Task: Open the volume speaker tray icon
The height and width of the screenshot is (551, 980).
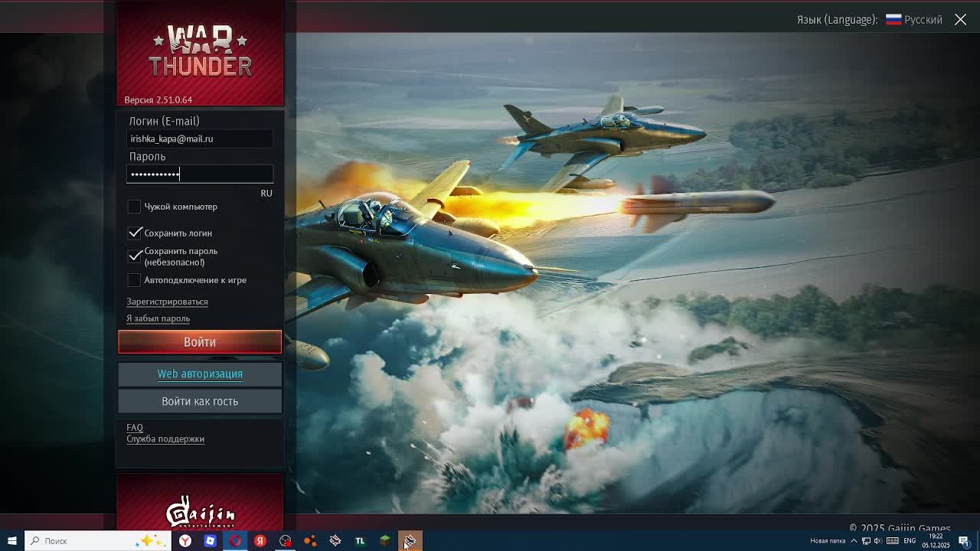Action: coord(878,541)
